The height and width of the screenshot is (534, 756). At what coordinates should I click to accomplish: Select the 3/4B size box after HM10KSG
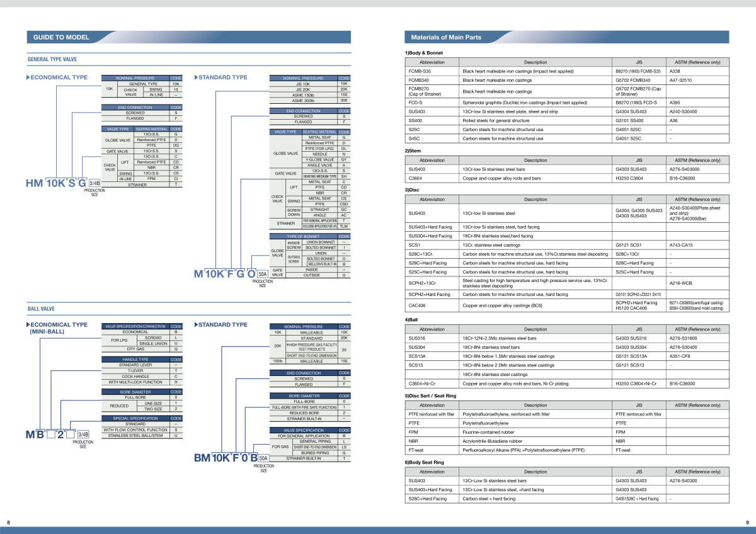click(x=95, y=183)
